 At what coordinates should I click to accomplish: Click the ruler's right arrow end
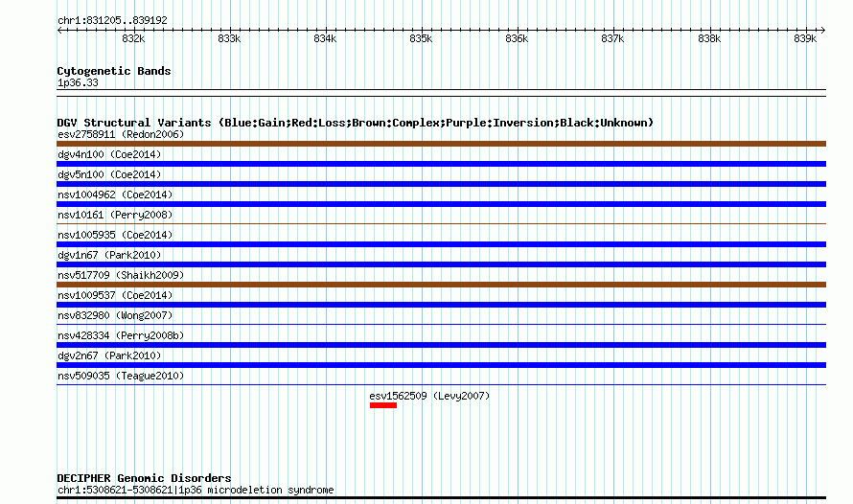point(823,30)
